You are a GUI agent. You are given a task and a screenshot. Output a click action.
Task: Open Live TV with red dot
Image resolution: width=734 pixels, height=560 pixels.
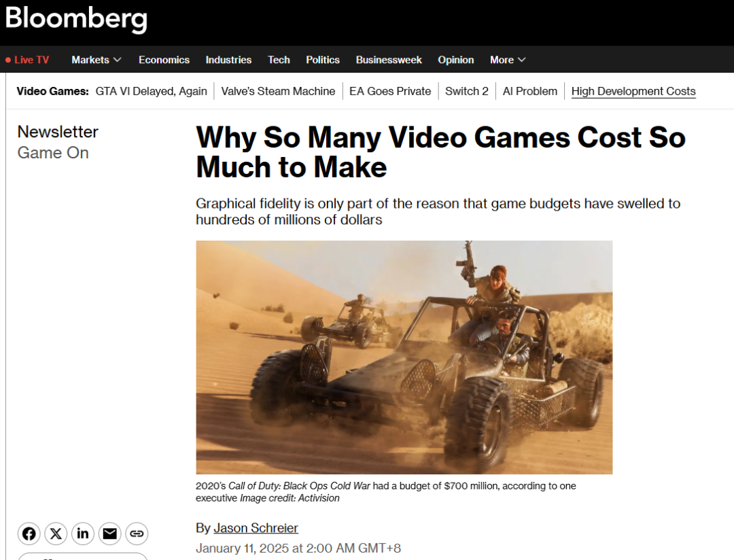tap(27, 60)
